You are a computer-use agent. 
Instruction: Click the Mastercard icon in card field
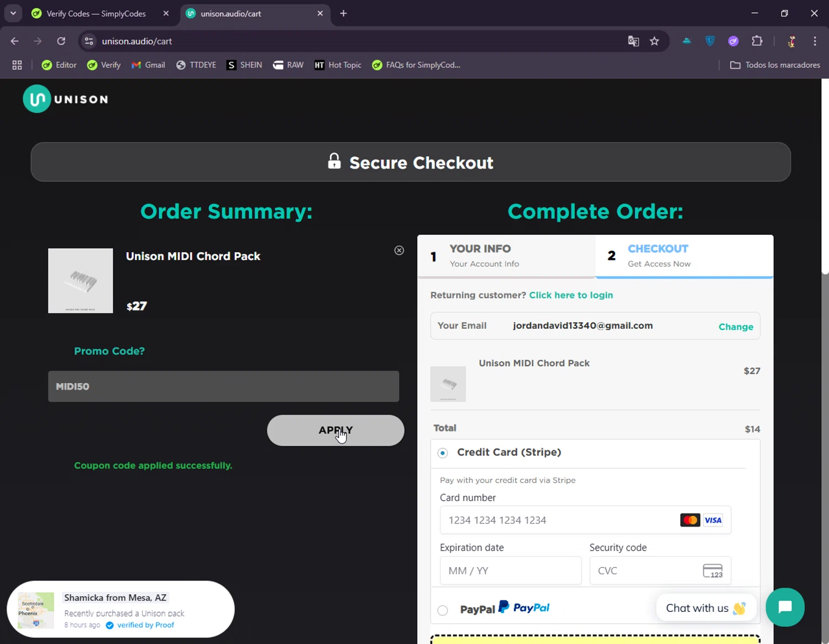(x=690, y=520)
